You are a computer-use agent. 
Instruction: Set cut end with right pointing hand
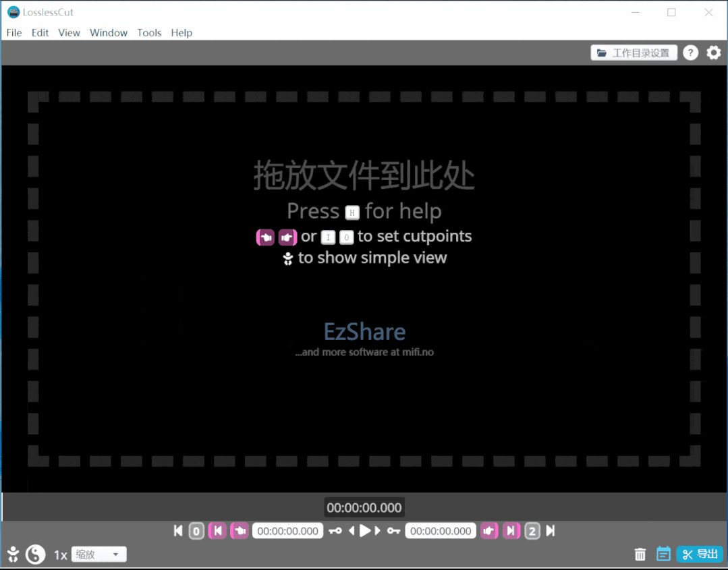489,531
